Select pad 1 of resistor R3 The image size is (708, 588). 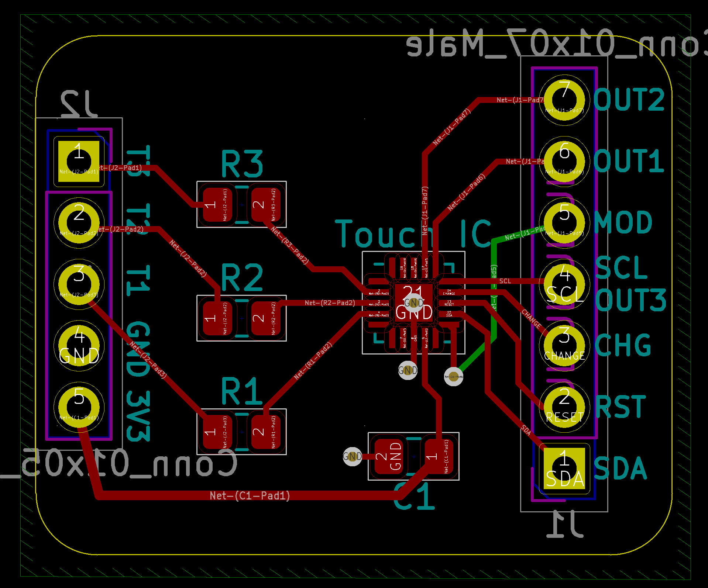click(217, 205)
